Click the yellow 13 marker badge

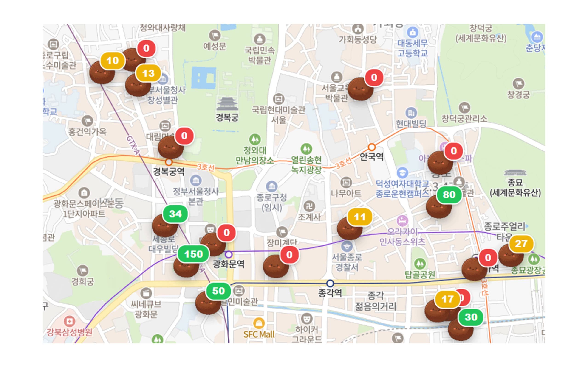[148, 73]
